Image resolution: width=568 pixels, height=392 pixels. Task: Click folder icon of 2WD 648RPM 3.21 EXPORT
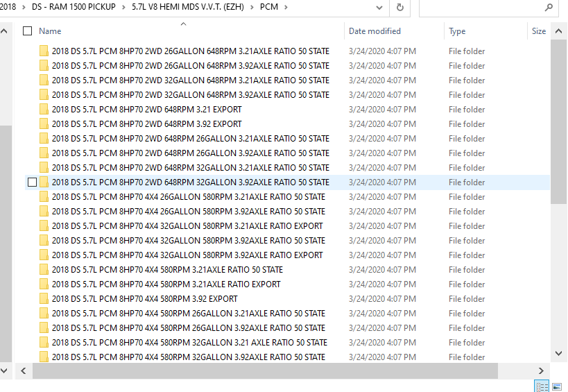44,110
